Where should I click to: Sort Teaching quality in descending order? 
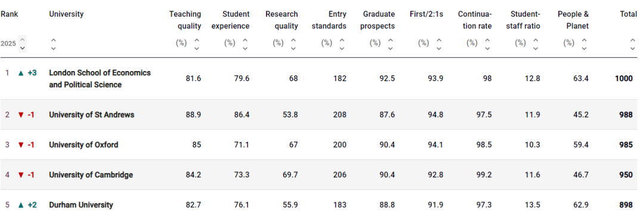pos(197,48)
